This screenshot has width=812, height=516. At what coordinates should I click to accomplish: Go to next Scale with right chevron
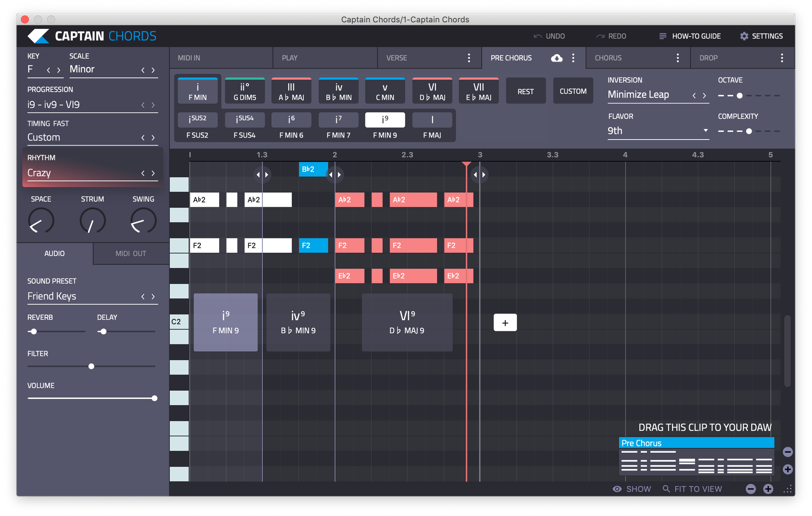153,70
